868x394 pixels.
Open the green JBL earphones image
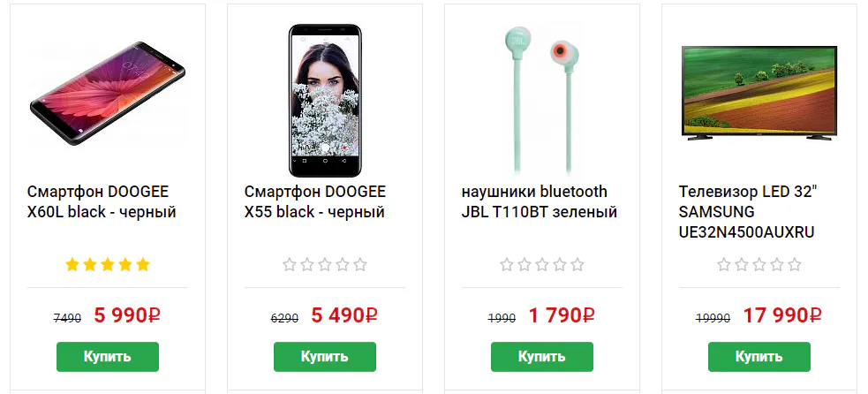[542, 101]
